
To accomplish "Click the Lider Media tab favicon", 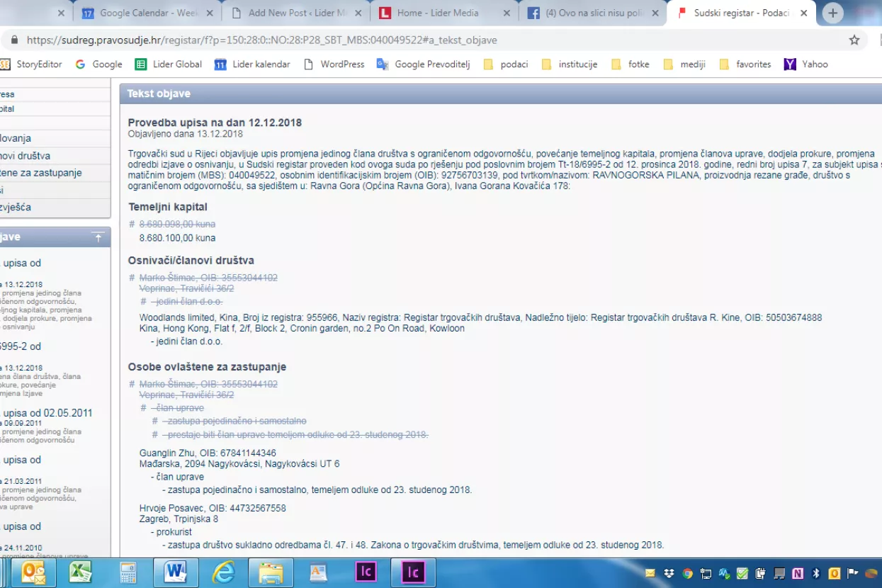I will point(385,12).
